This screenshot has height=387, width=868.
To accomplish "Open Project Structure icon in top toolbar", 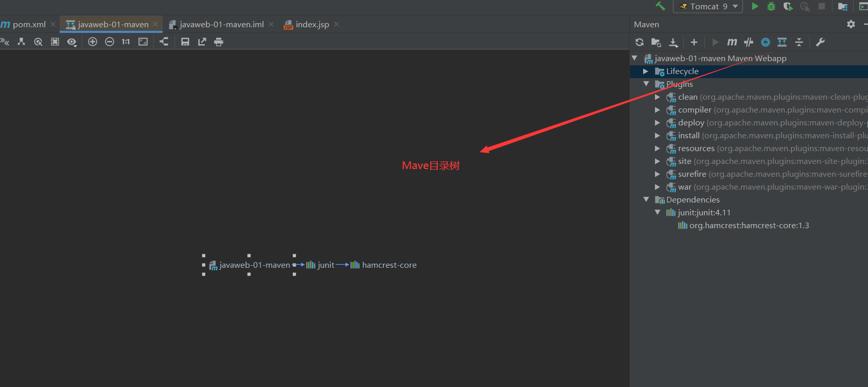I will point(843,6).
